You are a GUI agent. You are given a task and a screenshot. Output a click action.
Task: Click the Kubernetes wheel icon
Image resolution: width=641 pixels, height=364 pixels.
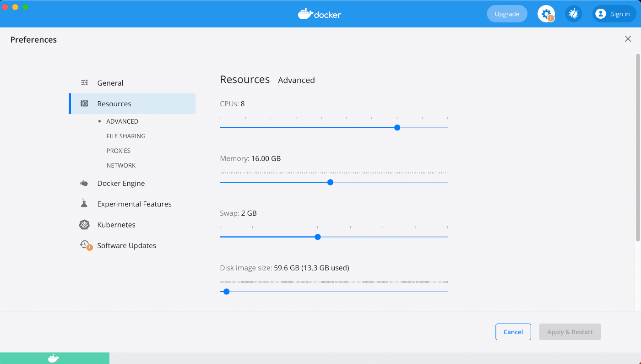click(x=84, y=225)
